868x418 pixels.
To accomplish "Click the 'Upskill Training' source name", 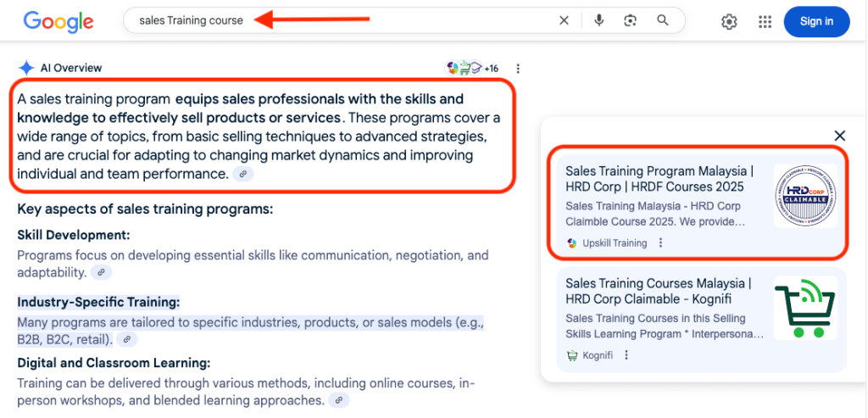I will [x=615, y=243].
